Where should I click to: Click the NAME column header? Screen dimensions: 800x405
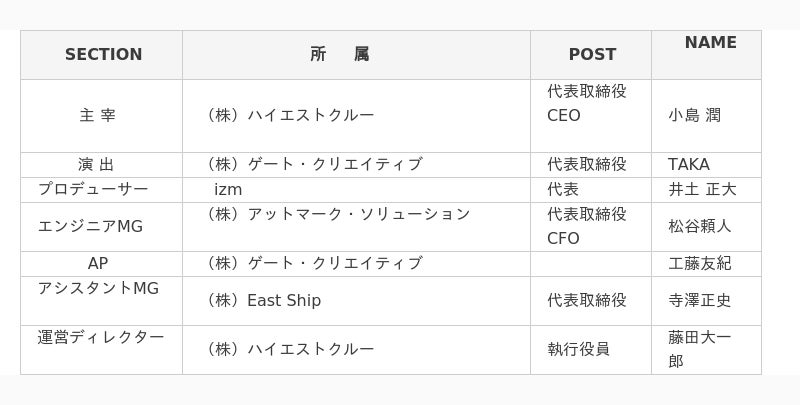(x=710, y=43)
